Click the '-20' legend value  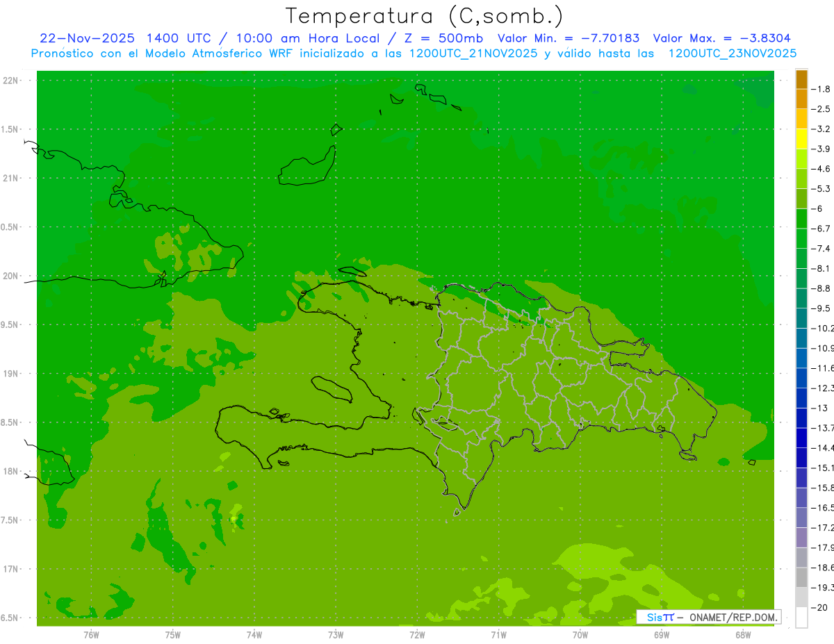(x=819, y=608)
